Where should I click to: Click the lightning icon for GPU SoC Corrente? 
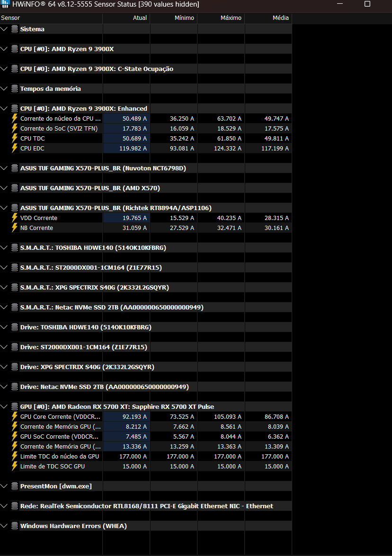point(15,436)
